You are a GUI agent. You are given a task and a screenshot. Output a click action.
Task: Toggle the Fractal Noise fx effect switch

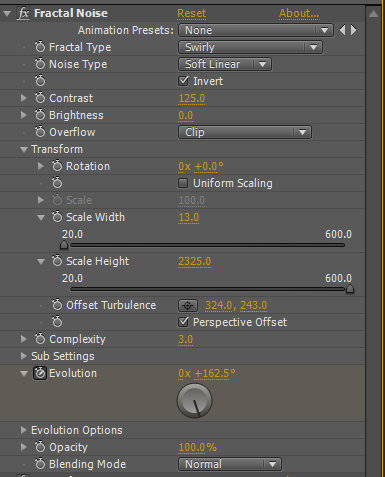[x=23, y=14]
